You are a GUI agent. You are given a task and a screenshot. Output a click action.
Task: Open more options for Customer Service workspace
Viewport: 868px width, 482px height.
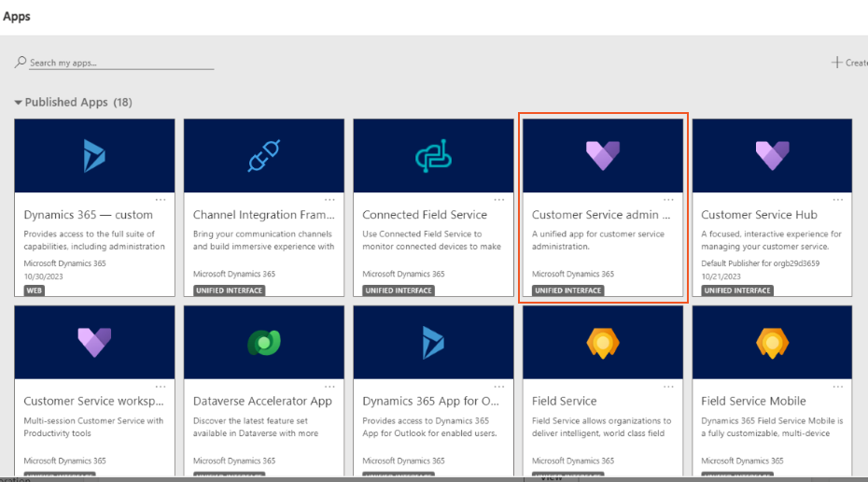[x=161, y=386]
